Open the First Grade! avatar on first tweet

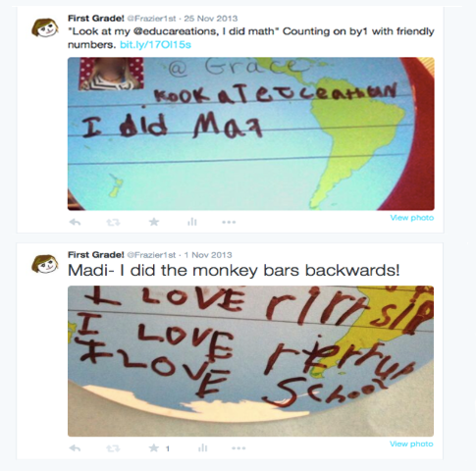coord(45,27)
